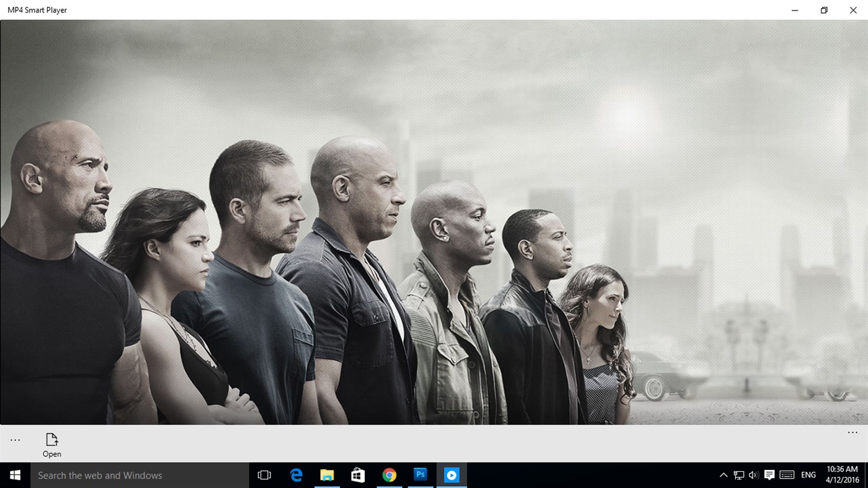
Task: Change the ENG input language
Action: click(x=808, y=475)
